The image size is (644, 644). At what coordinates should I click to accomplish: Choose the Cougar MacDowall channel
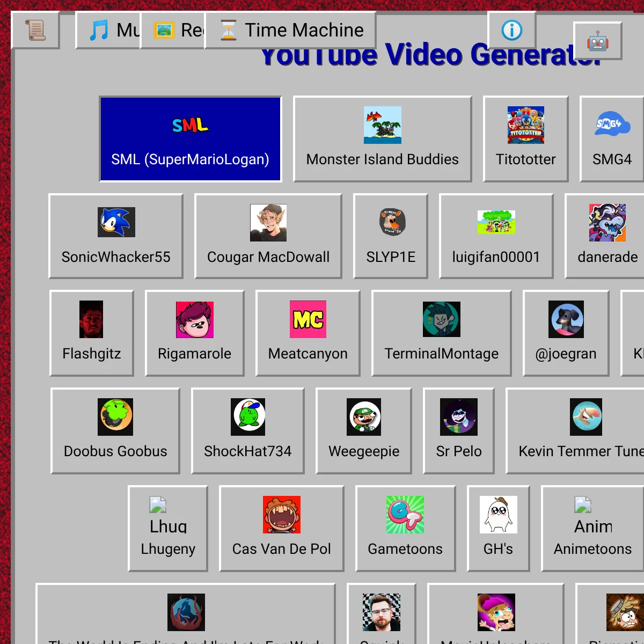[x=268, y=236]
